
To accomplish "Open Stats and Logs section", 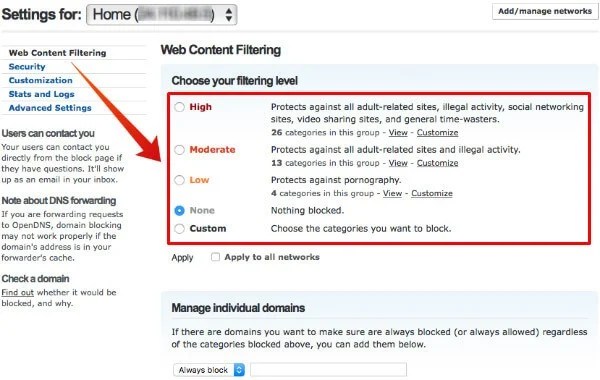I will pyautogui.click(x=42, y=94).
